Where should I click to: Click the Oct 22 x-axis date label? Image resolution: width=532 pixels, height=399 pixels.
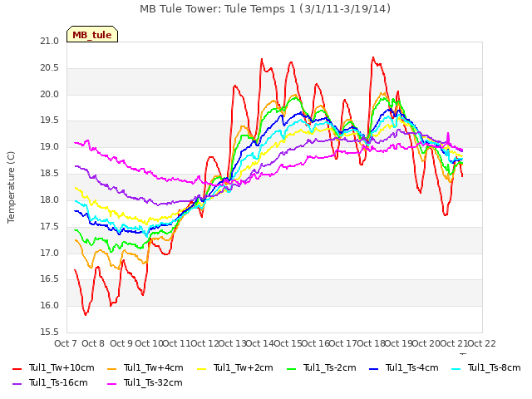(x=482, y=343)
